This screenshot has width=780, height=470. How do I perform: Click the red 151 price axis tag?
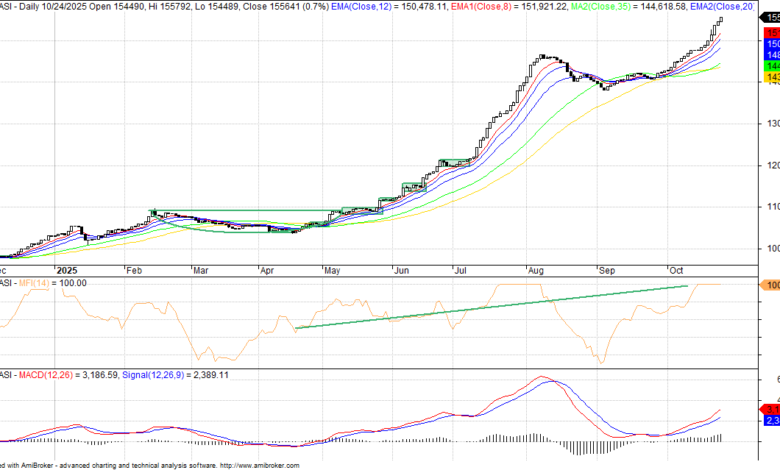[772, 33]
